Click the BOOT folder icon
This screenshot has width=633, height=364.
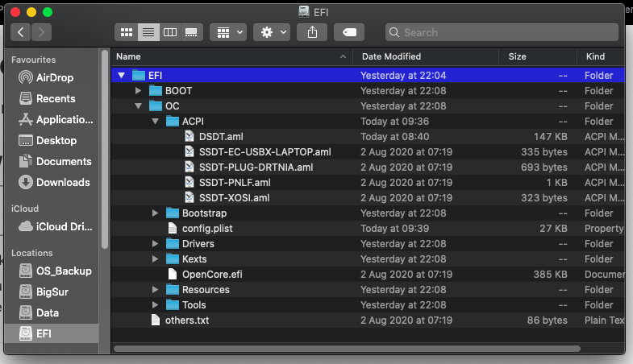point(156,91)
